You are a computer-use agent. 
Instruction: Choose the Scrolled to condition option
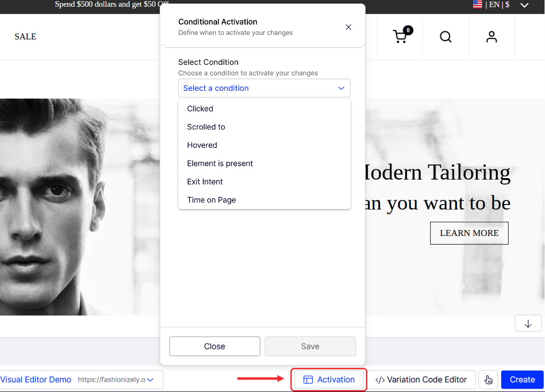point(206,127)
